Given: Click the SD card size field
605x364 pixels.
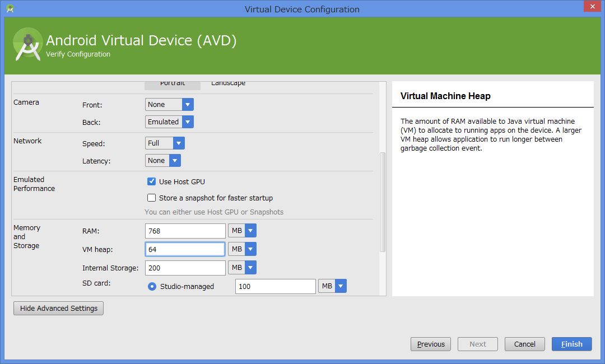Looking at the screenshot, I should pyautogui.click(x=276, y=287).
